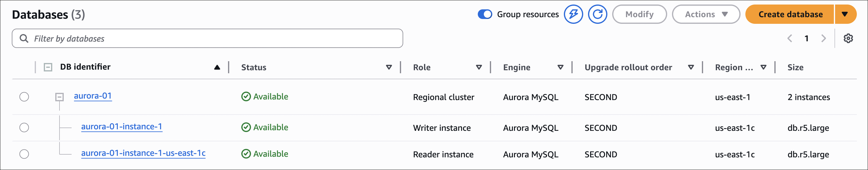The height and width of the screenshot is (170, 868).
Task: Collapse the aurora-01 cluster tree
Action: (59, 97)
